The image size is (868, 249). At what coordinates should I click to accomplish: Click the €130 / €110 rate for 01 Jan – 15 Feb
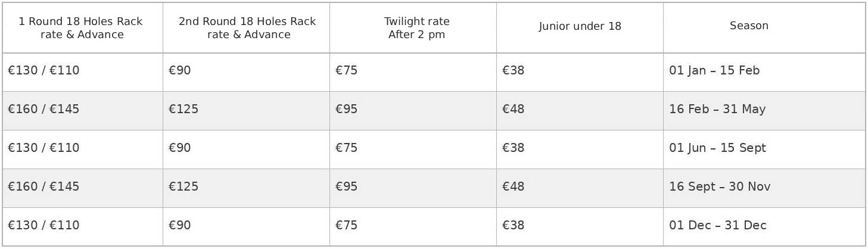coord(43,71)
